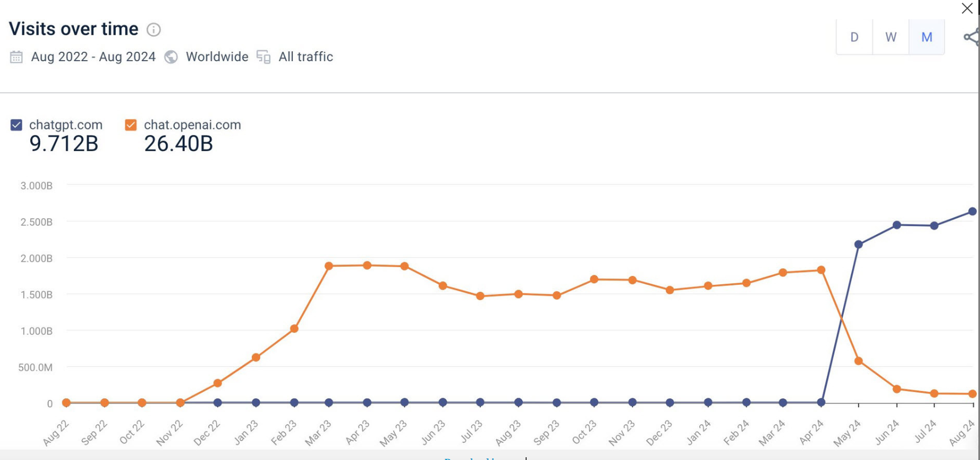
Task: Uncheck the chatgpt.com series checkbox
Action: coord(17,125)
